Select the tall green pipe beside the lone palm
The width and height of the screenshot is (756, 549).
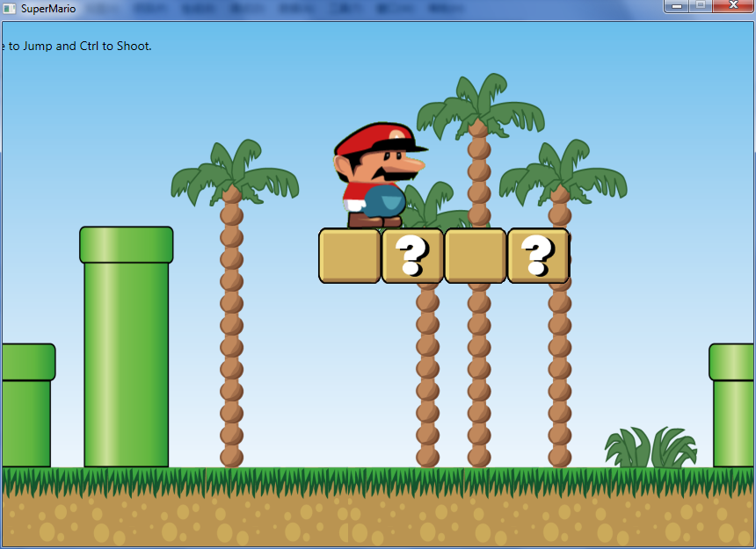coord(127,347)
